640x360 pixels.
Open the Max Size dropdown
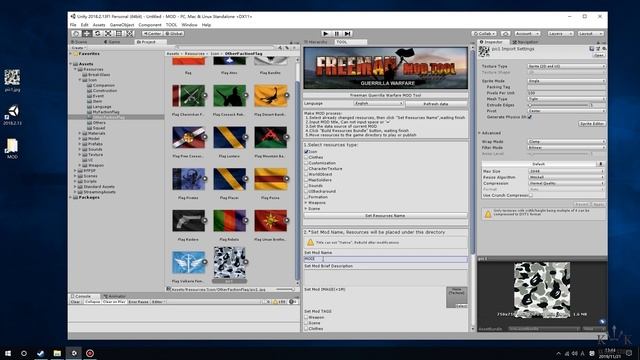(567, 171)
